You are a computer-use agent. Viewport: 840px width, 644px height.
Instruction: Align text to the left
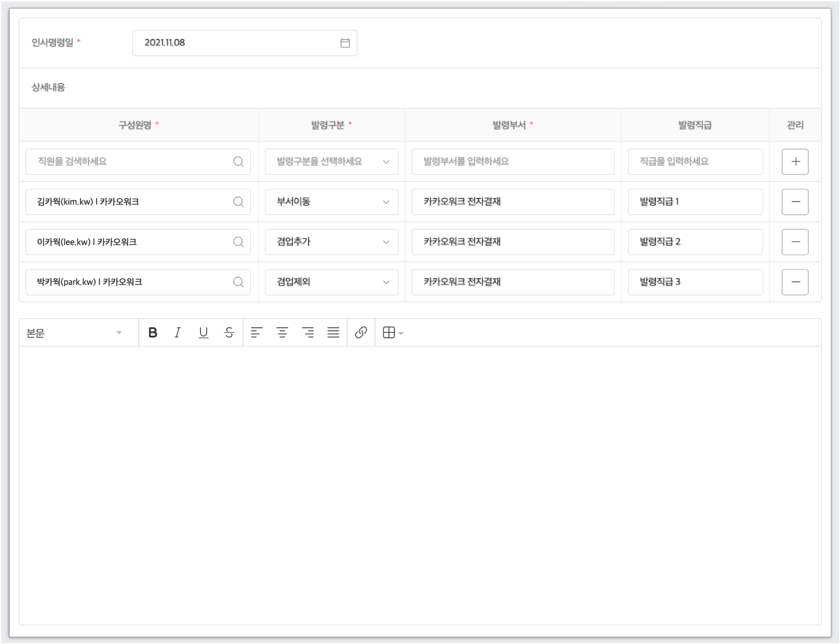point(256,332)
